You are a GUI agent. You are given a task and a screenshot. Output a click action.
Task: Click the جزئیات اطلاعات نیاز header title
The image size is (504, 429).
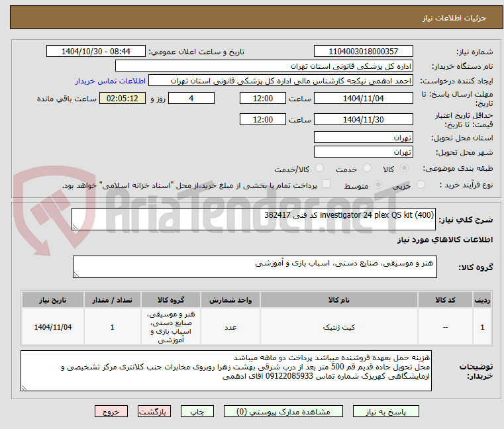point(454,18)
